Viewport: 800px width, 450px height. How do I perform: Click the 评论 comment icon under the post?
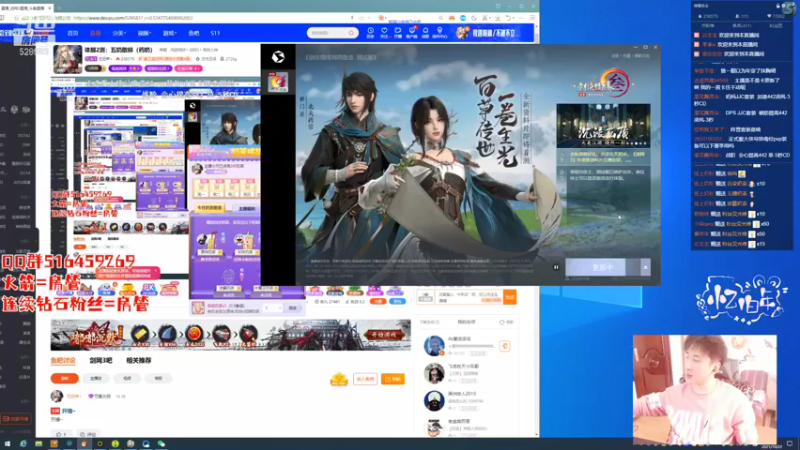88,434
